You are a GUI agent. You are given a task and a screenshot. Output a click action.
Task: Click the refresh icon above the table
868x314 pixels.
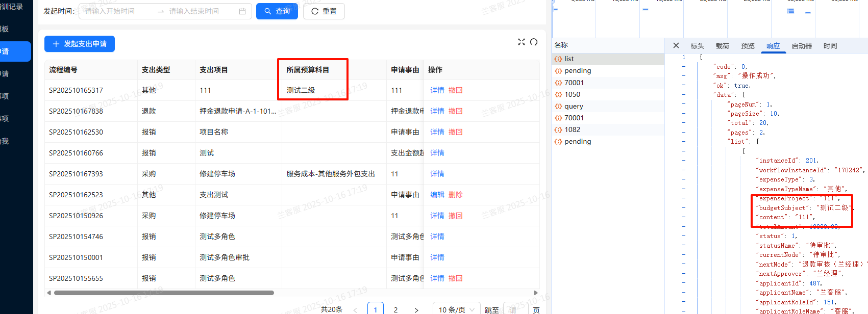tap(534, 42)
